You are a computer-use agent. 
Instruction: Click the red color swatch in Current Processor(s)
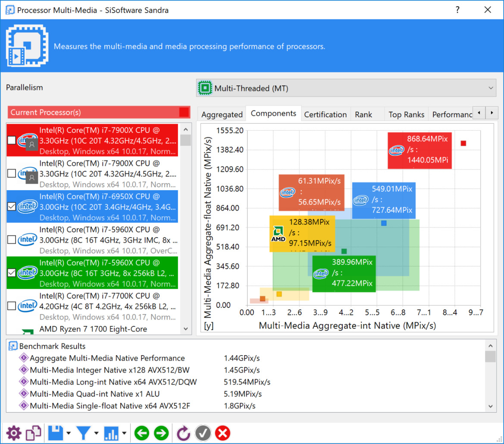184,112
